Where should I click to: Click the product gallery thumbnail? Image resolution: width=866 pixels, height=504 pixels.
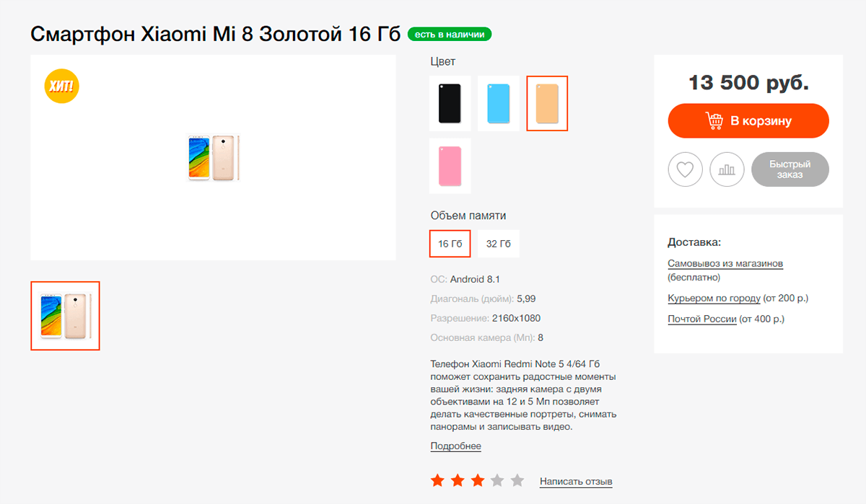pos(65,316)
